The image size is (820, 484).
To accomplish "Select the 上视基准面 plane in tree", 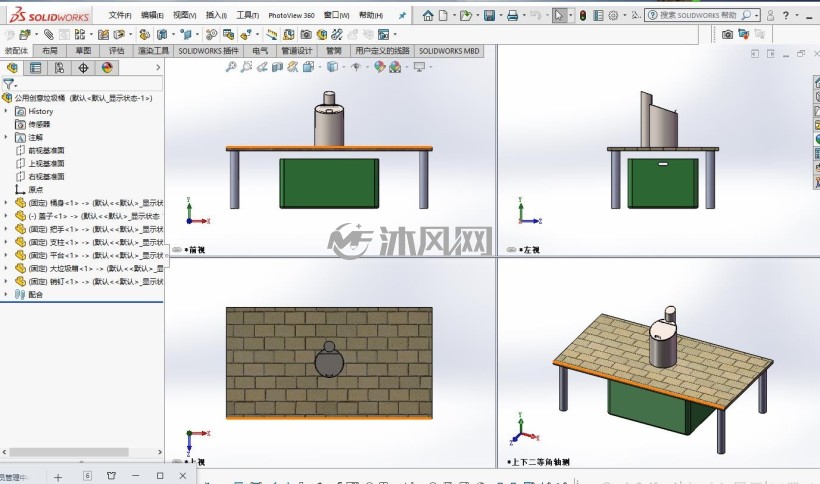I will [x=46, y=163].
